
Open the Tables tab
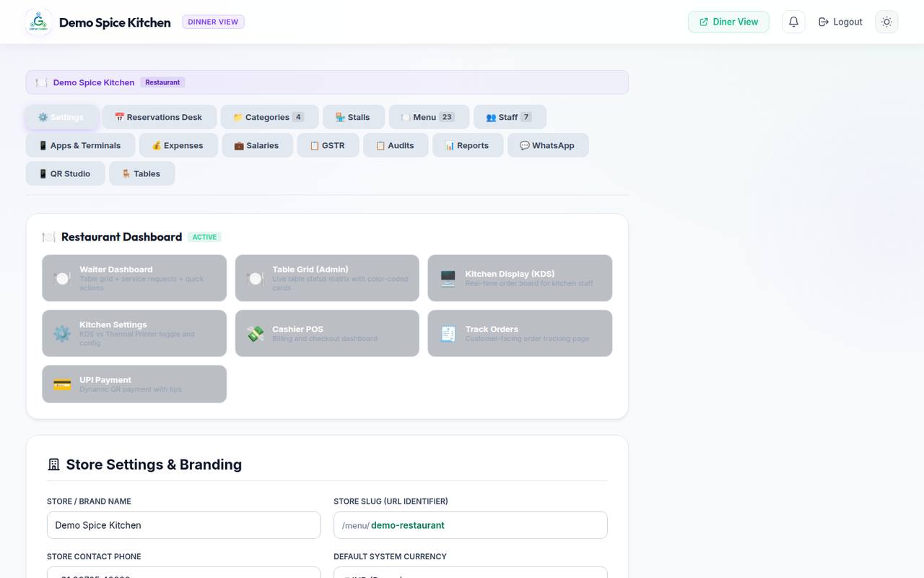click(x=141, y=173)
